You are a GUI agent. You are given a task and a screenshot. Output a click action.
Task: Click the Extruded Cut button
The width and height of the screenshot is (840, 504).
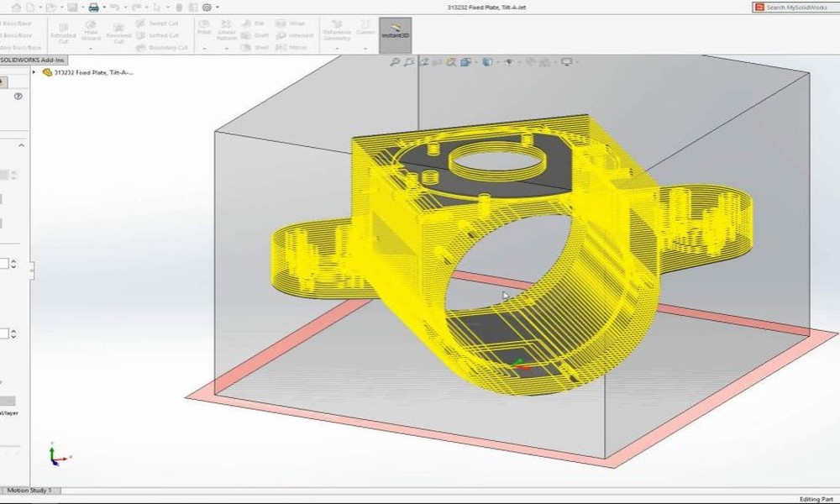coord(62,34)
